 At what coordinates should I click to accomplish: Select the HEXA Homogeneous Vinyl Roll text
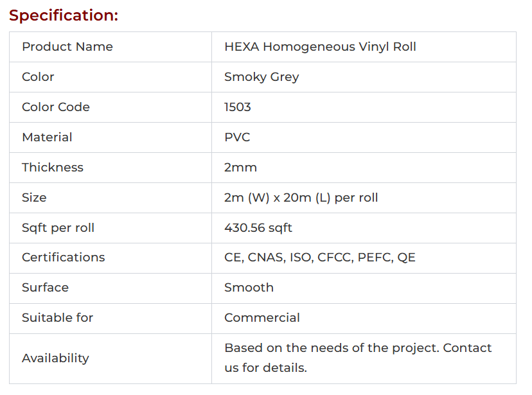pyautogui.click(x=320, y=47)
